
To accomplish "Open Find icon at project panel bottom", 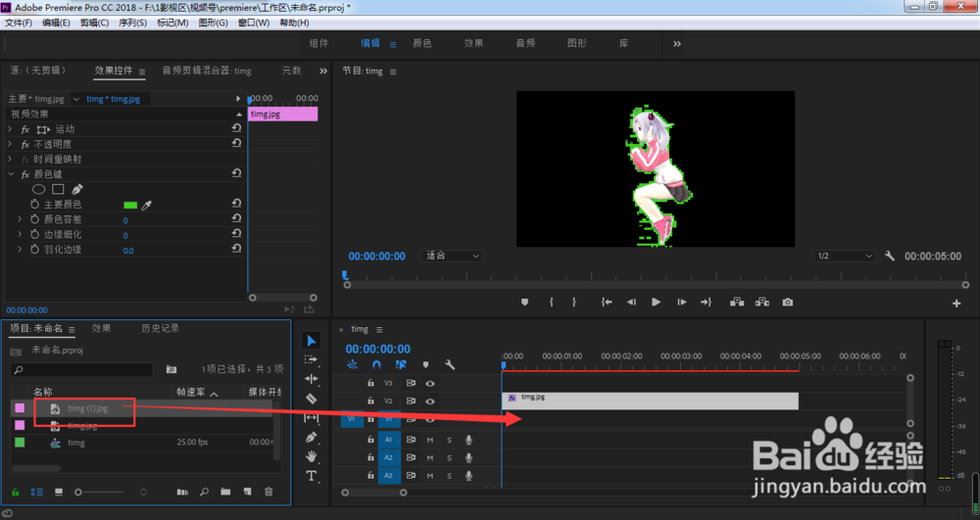I will coord(205,492).
